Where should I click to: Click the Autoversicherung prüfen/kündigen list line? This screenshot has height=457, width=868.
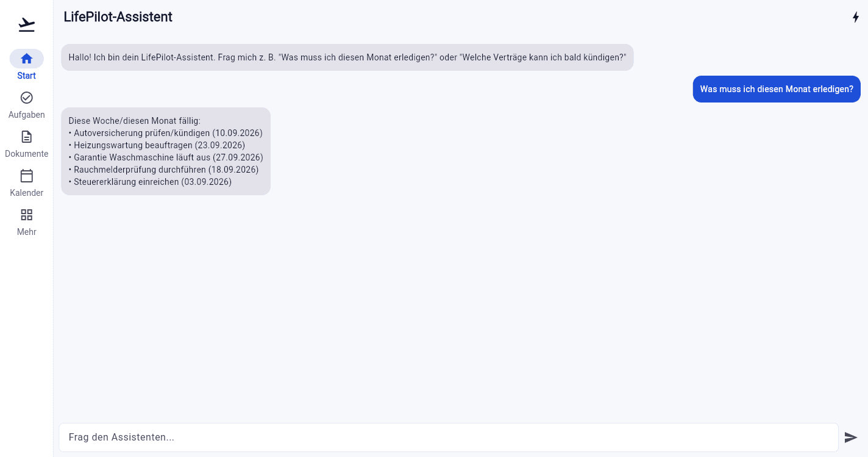[x=166, y=133]
